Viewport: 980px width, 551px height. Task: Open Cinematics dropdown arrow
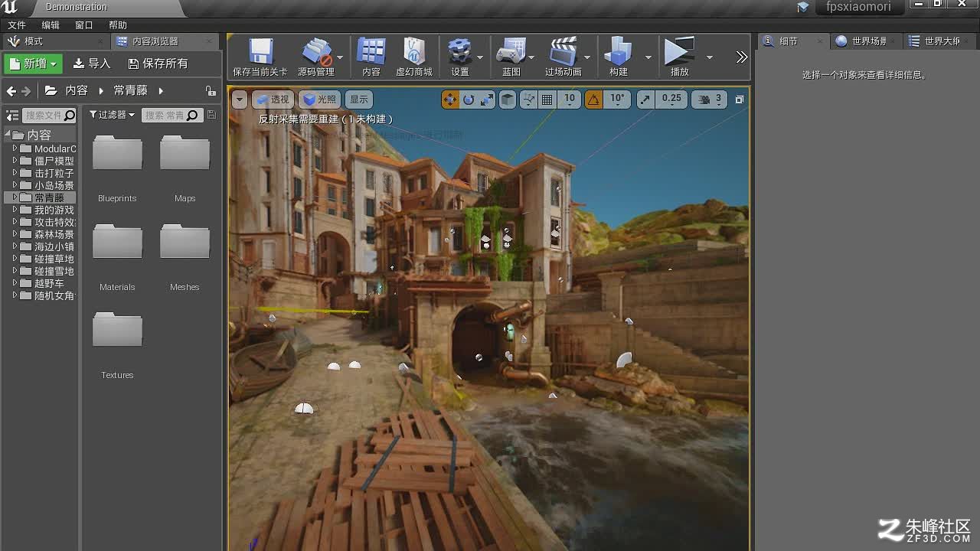(587, 57)
